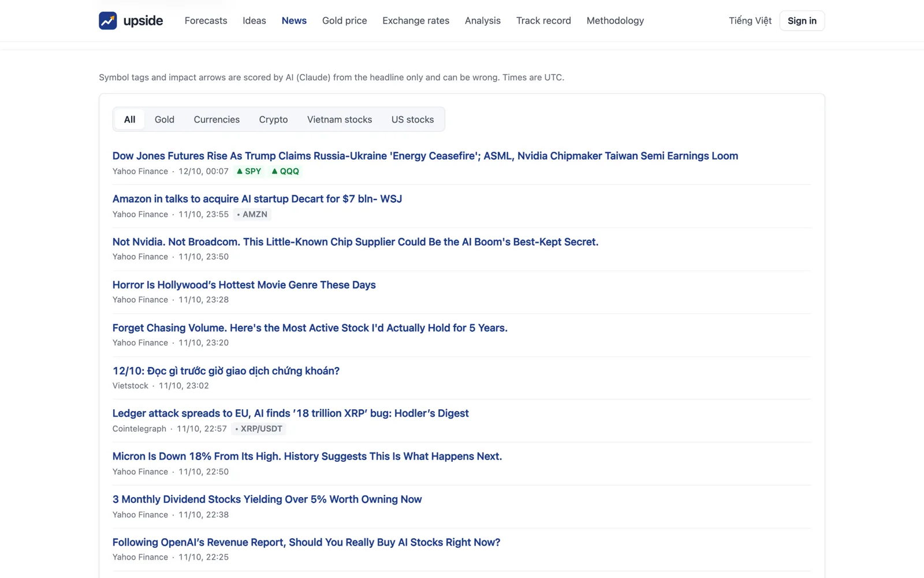Screen dimensions: 924x578
Task: Click the Sign in button
Action: click(x=802, y=21)
